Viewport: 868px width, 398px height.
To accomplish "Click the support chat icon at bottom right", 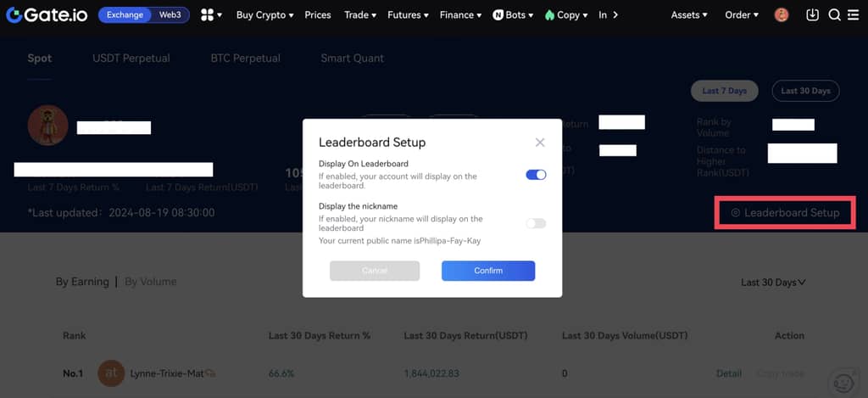I will point(842,381).
